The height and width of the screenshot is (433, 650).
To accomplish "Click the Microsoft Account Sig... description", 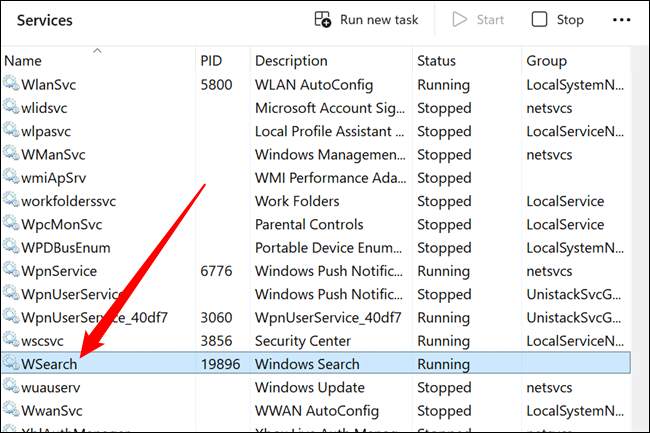I will coord(330,108).
